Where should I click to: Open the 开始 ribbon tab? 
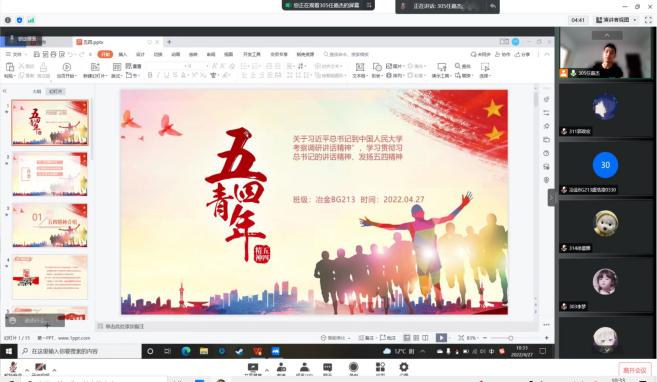click(105, 54)
